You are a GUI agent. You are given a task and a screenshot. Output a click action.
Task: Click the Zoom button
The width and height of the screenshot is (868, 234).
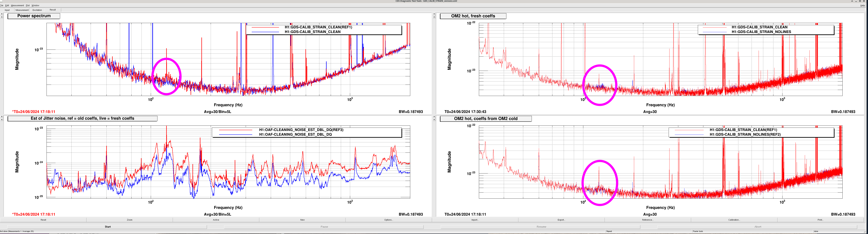pyautogui.click(x=130, y=220)
